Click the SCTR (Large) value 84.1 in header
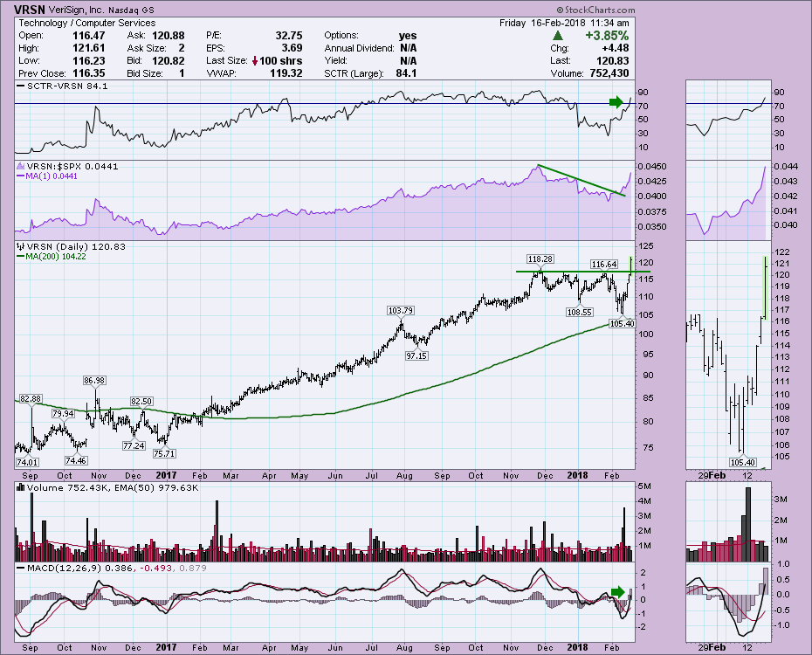This screenshot has width=812, height=655. pos(406,73)
